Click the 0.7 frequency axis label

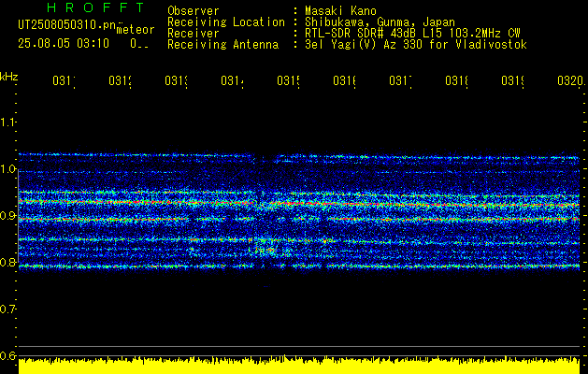pyautogui.click(x=7, y=309)
